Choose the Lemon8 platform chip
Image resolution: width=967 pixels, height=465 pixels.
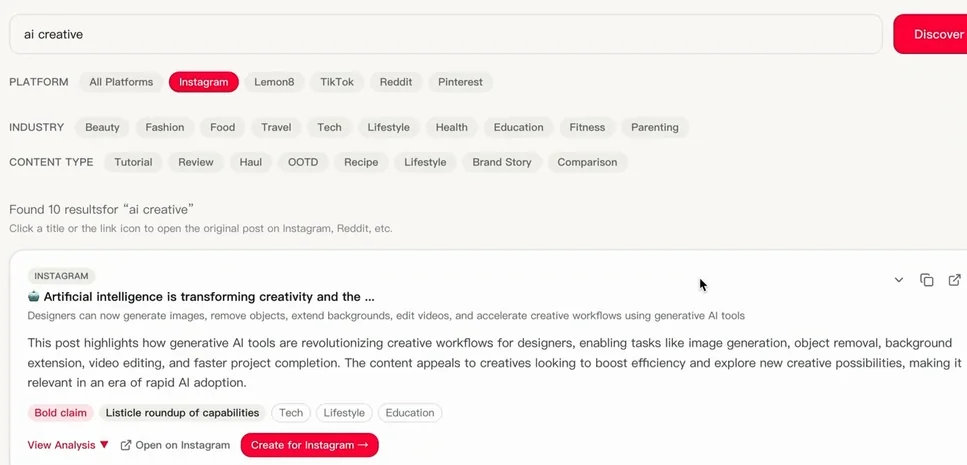coord(274,82)
